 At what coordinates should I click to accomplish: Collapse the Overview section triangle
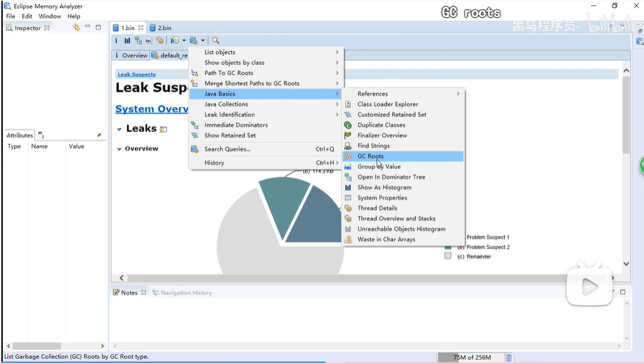[119, 149]
